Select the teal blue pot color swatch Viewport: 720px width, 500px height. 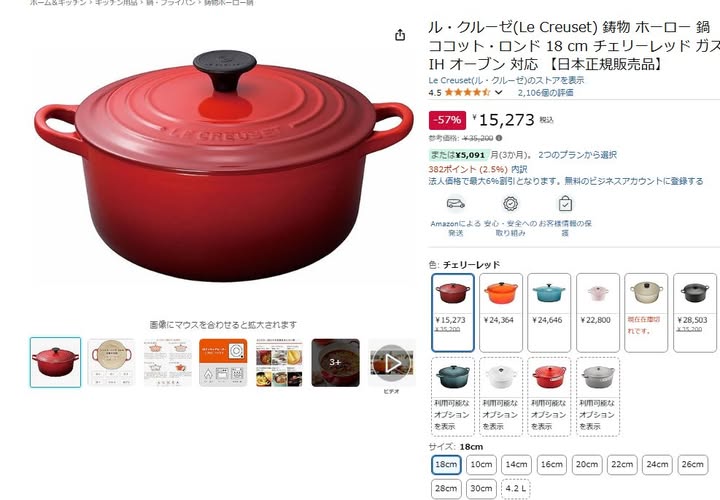coord(549,313)
